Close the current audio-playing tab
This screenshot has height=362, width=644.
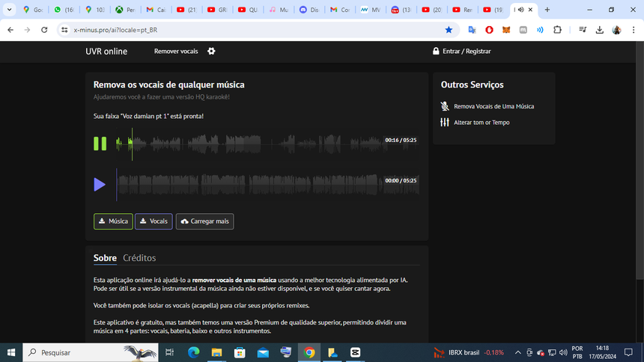pos(530,10)
